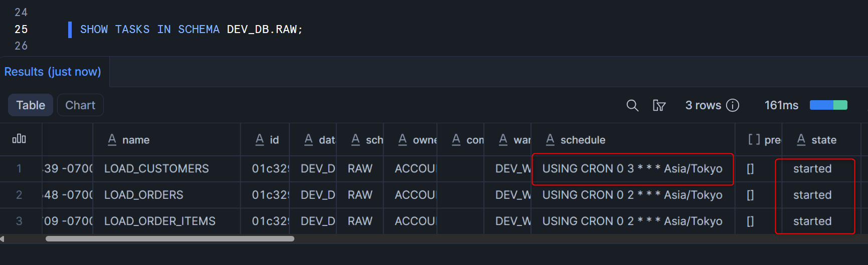Screen dimensions: 868x265
Task: Select the LOAD_ORDER_ITEMS name cell
Action: 160,221
